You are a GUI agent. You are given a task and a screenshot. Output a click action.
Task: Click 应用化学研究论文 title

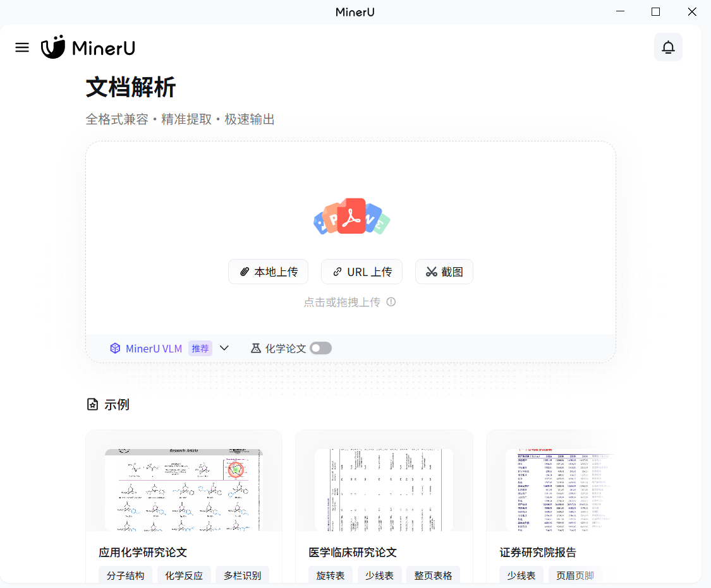point(143,552)
